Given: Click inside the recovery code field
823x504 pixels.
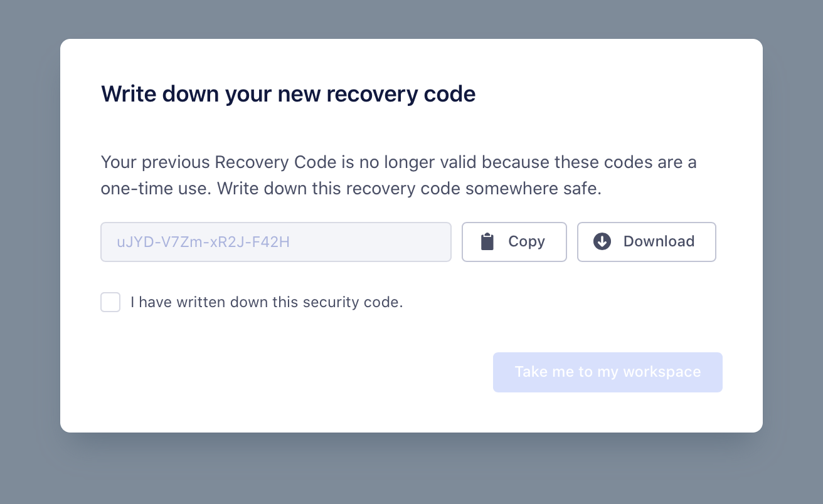Looking at the screenshot, I should tap(276, 241).
